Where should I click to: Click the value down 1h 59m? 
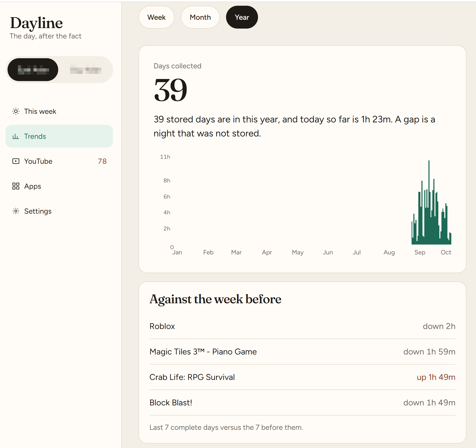[429, 352]
